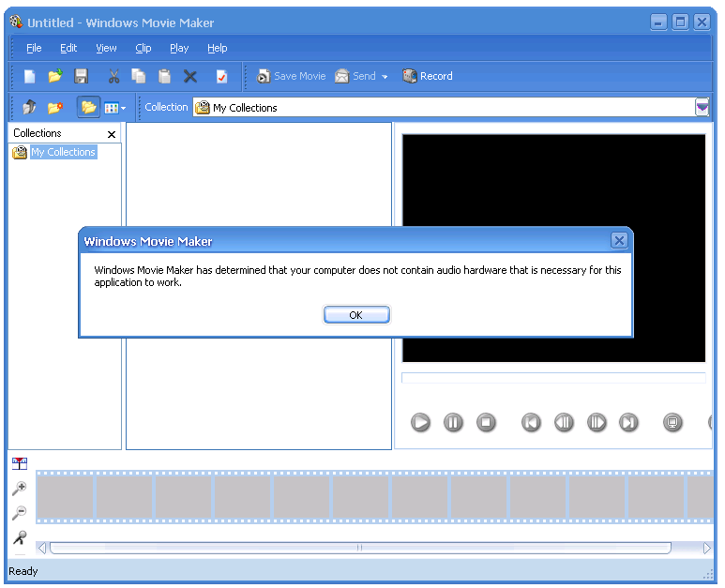
Task: Click OK in the dialog
Action: coord(356,315)
